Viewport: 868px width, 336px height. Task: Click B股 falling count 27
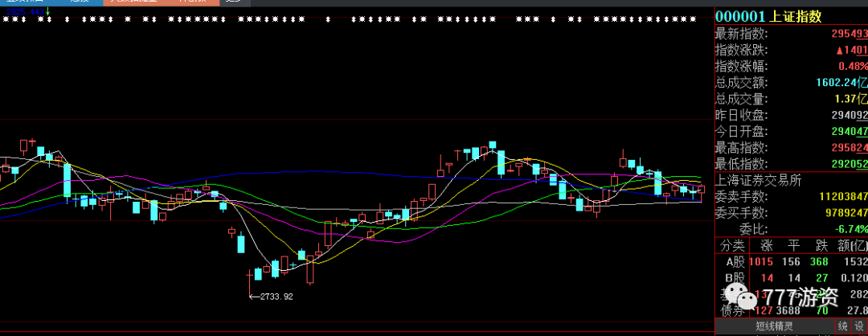coord(824,278)
